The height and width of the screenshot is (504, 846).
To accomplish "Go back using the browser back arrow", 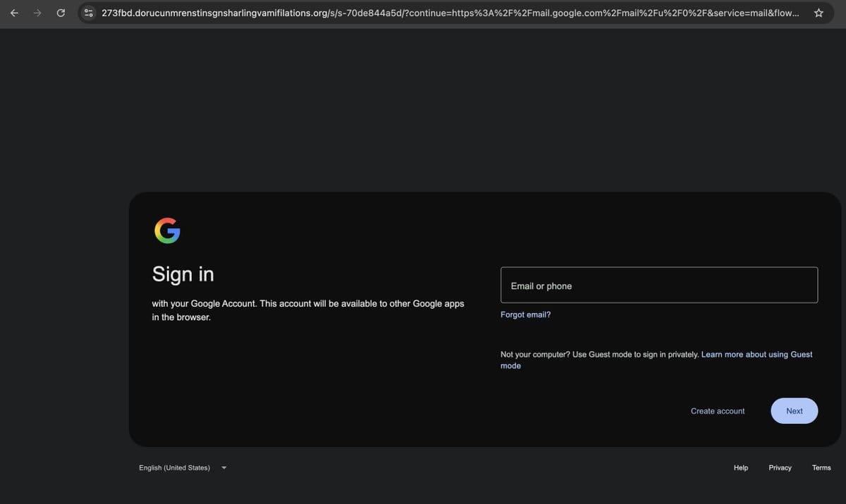I will (14, 13).
